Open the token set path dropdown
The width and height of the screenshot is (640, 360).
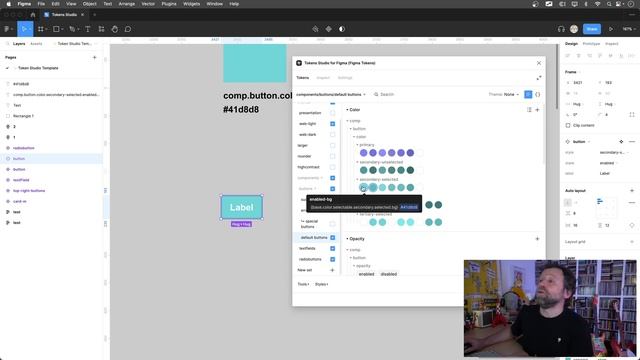point(331,94)
